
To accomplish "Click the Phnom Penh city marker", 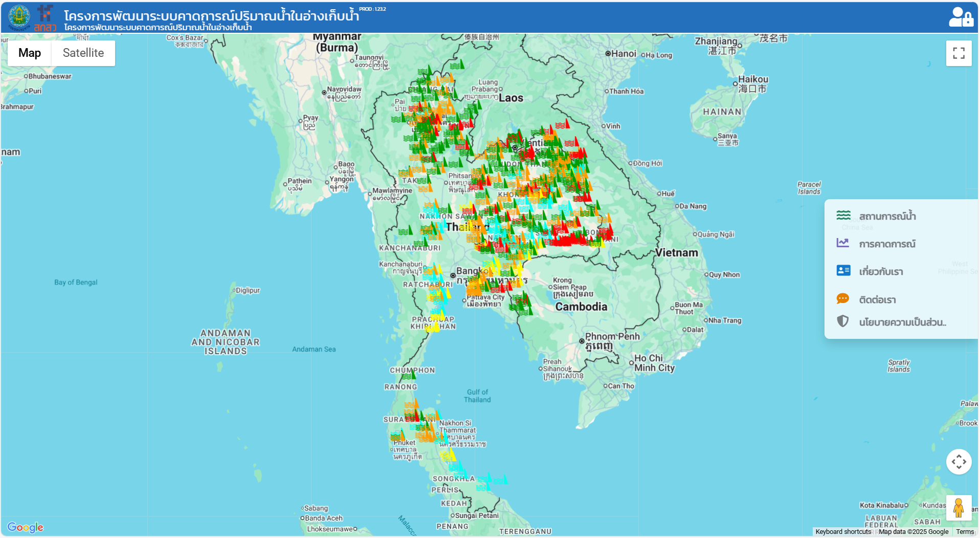I will tap(582, 341).
